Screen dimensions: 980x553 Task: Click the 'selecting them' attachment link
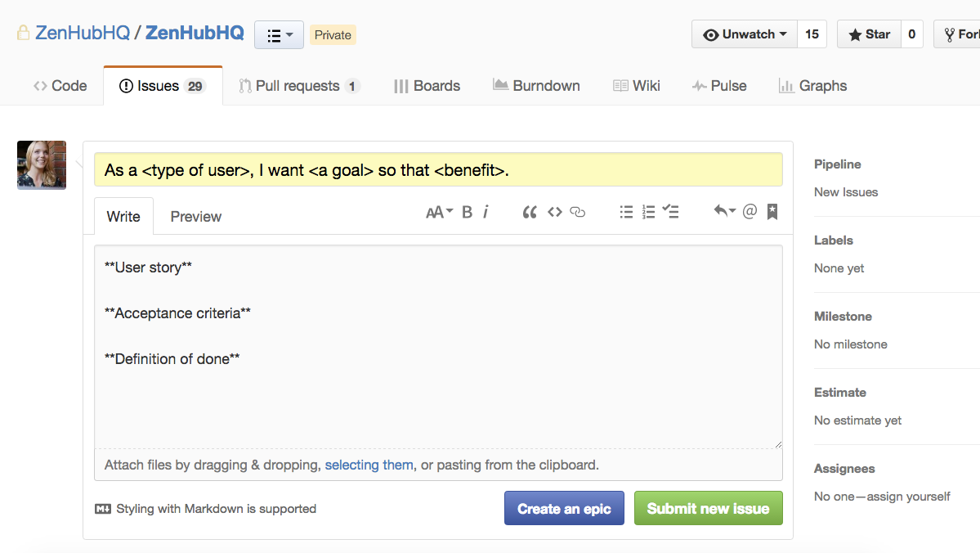pos(369,464)
